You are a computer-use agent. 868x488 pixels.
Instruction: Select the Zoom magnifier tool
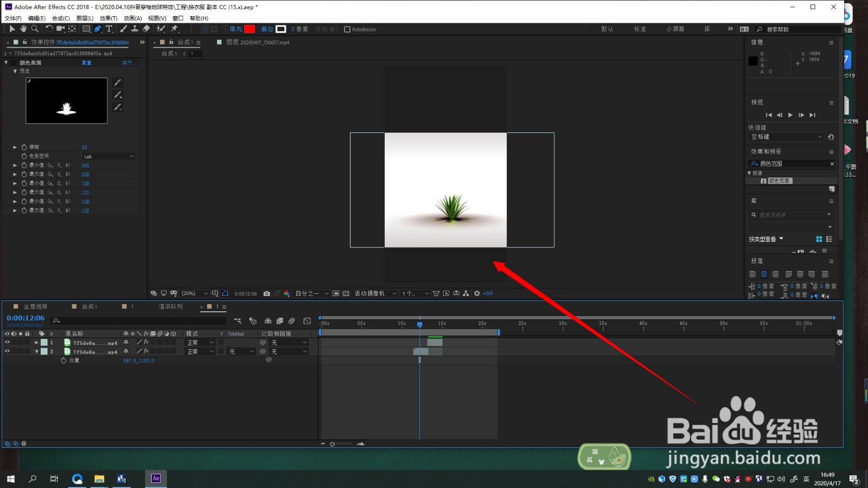coord(35,29)
